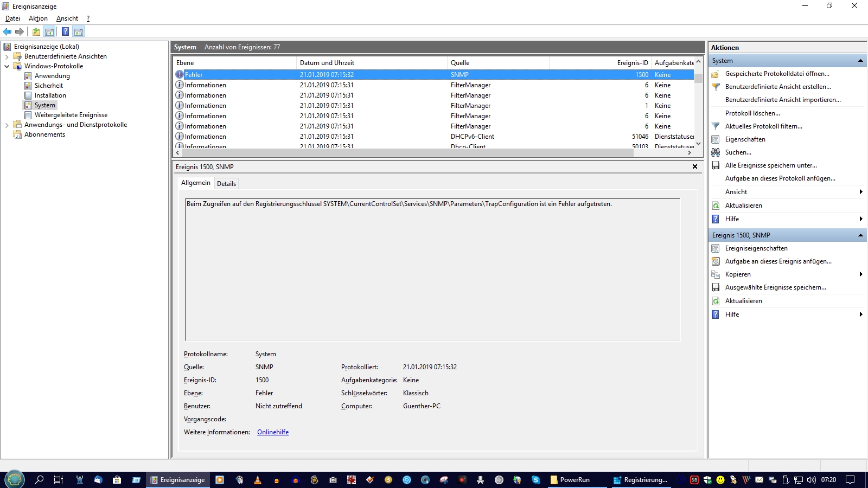The height and width of the screenshot is (488, 868).
Task: Expand Benutzerdefinierte Ansichten tree node
Action: click(x=7, y=56)
